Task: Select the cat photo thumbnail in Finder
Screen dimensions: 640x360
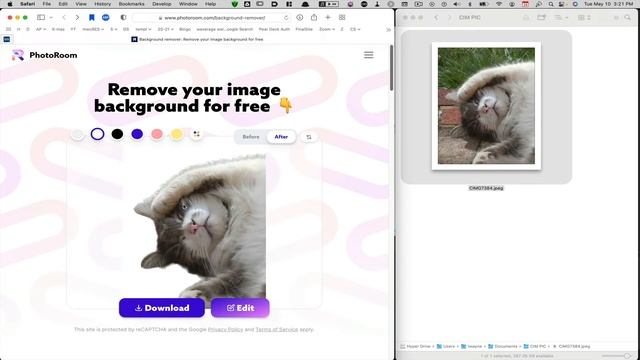Action: pos(486,106)
